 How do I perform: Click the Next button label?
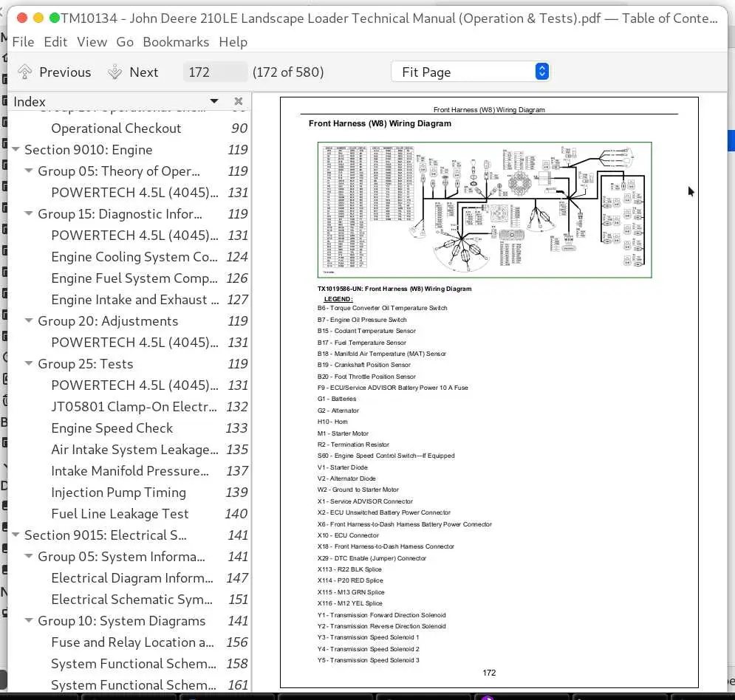(x=144, y=72)
